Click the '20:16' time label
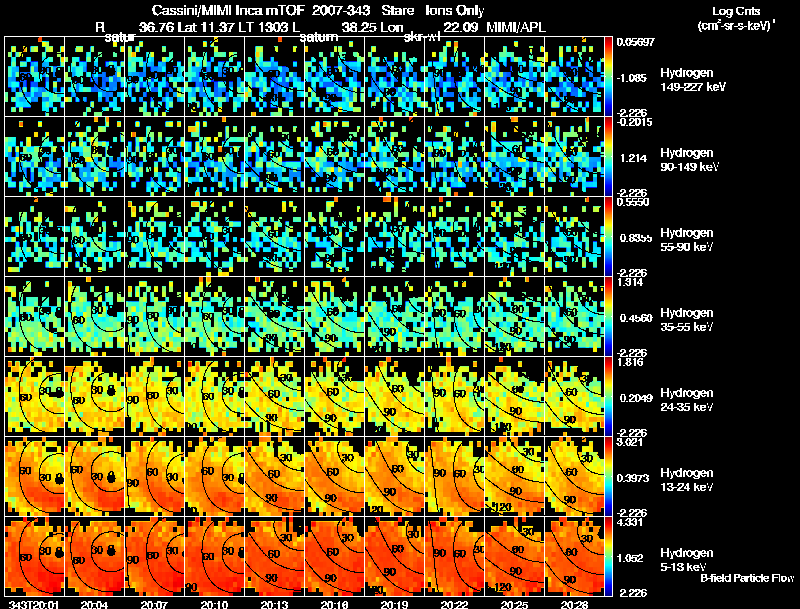 335,604
